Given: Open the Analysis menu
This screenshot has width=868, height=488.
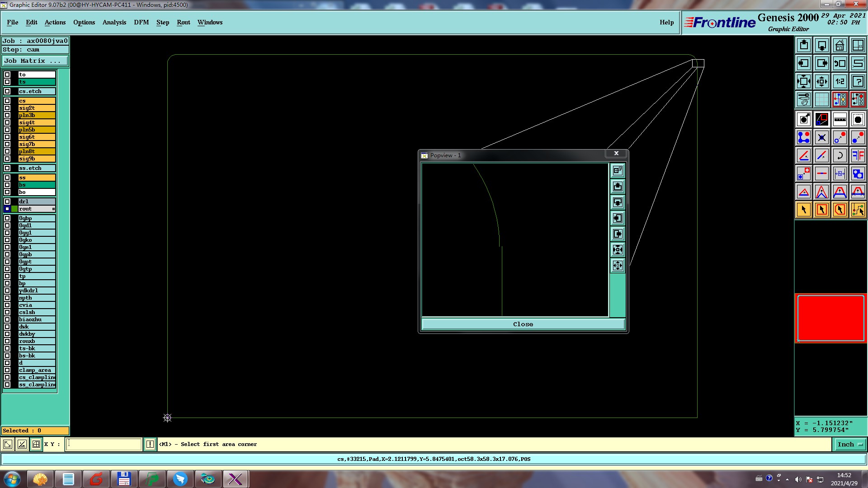Looking at the screenshot, I should coord(114,22).
